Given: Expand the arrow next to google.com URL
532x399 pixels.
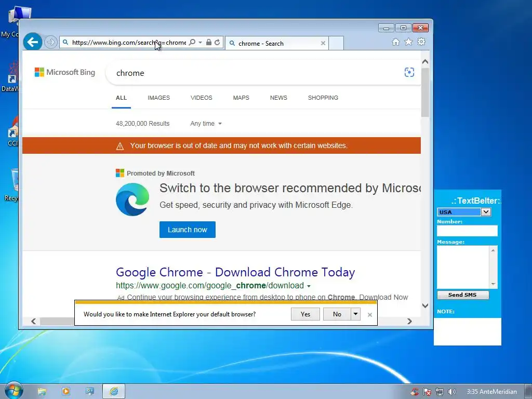Looking at the screenshot, I should (309, 286).
